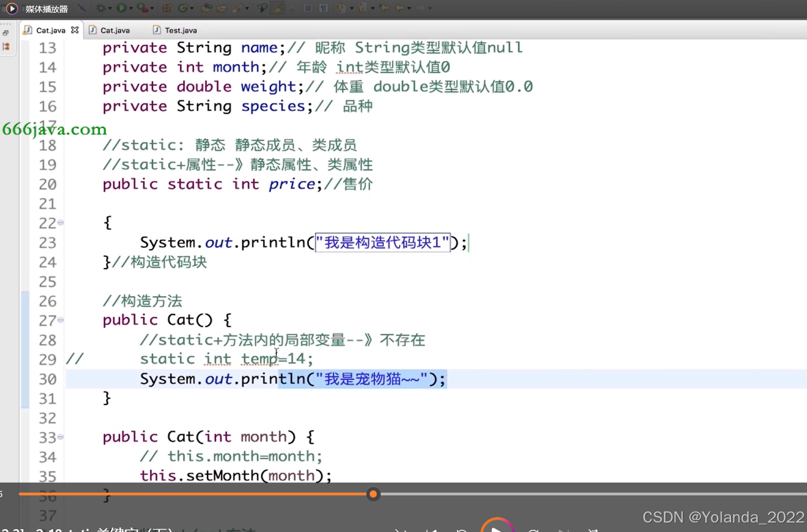Toggle Block Selection Mode icon

[x=308, y=8]
